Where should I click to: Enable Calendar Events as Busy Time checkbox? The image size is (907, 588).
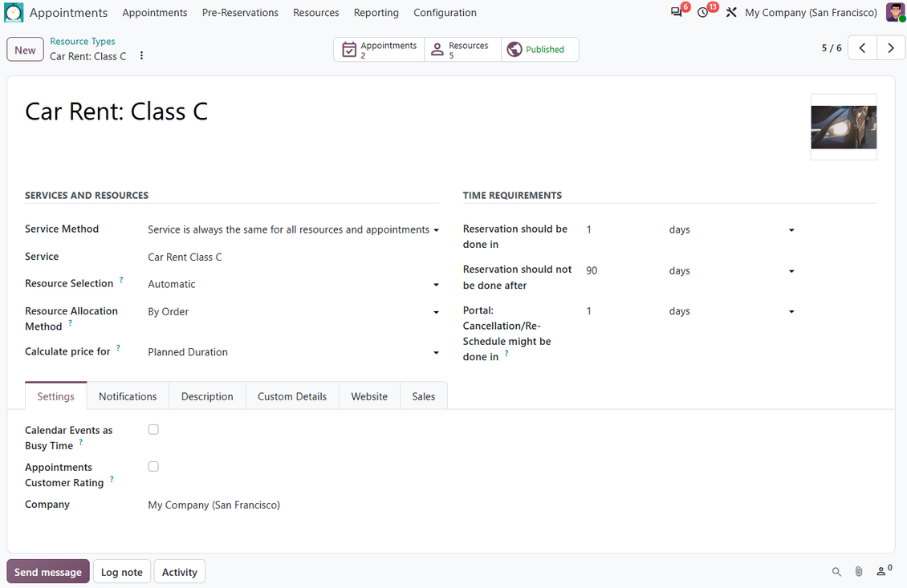(153, 430)
